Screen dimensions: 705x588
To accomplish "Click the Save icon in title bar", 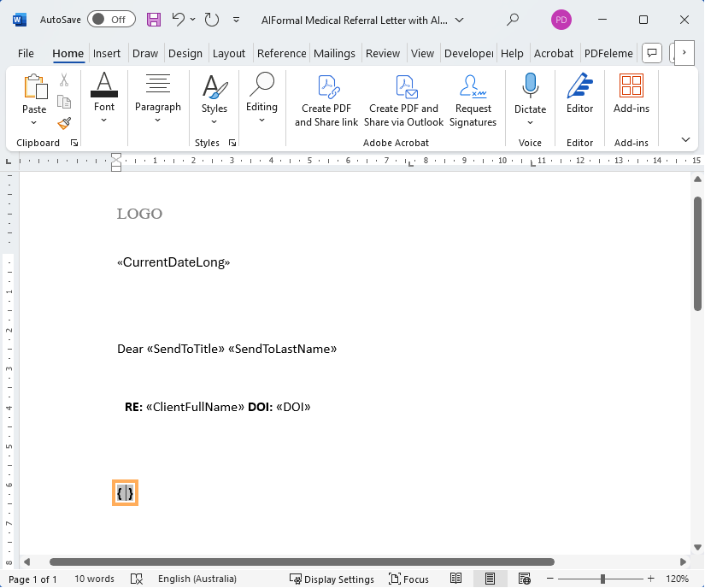I will pos(154,19).
